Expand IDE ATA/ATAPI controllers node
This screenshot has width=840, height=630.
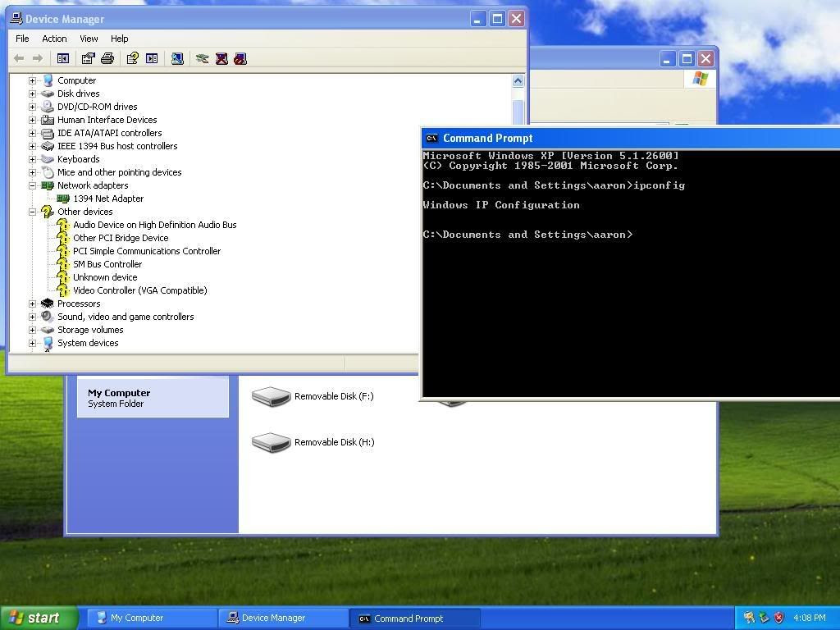tap(32, 133)
